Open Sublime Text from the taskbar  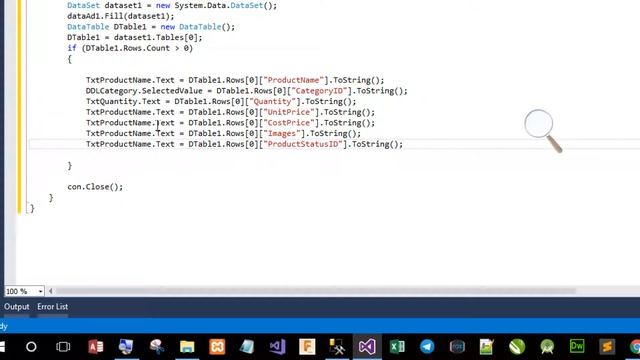pyautogui.click(x=607, y=347)
